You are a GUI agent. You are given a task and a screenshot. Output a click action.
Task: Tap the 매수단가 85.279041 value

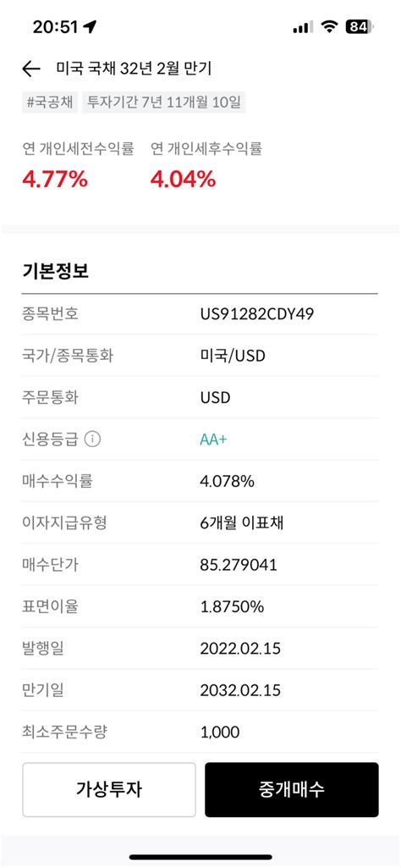coord(239,565)
